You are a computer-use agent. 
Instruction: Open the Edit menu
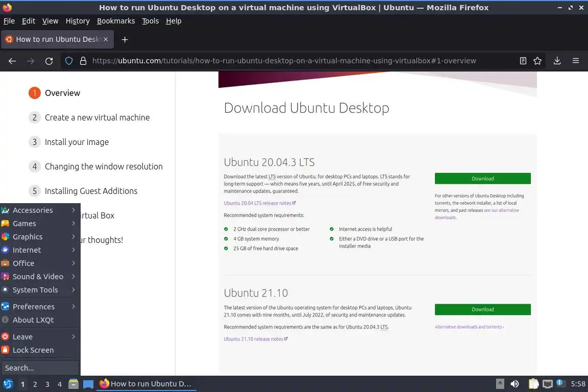click(x=29, y=21)
